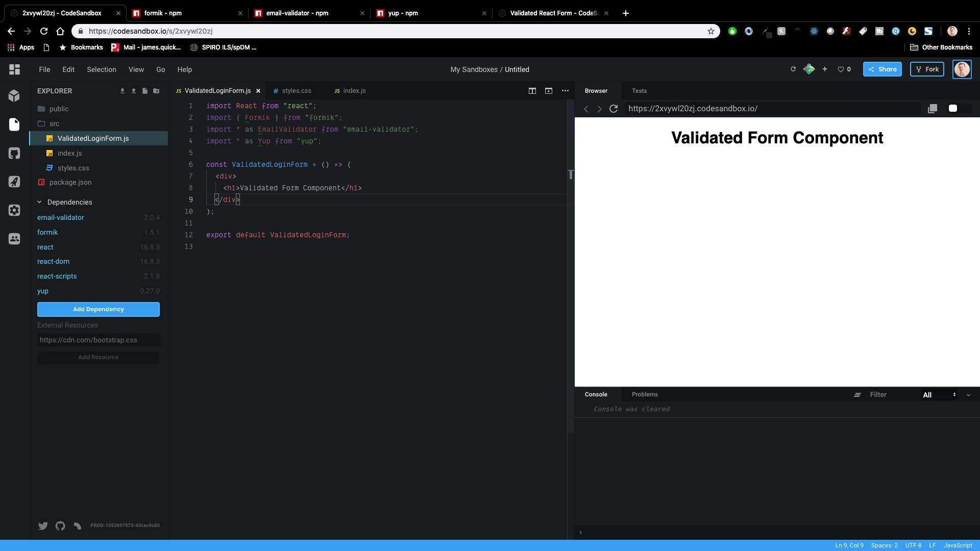Collapse the Dependencies section
This screenshot has width=980, height=551.
pyautogui.click(x=39, y=202)
